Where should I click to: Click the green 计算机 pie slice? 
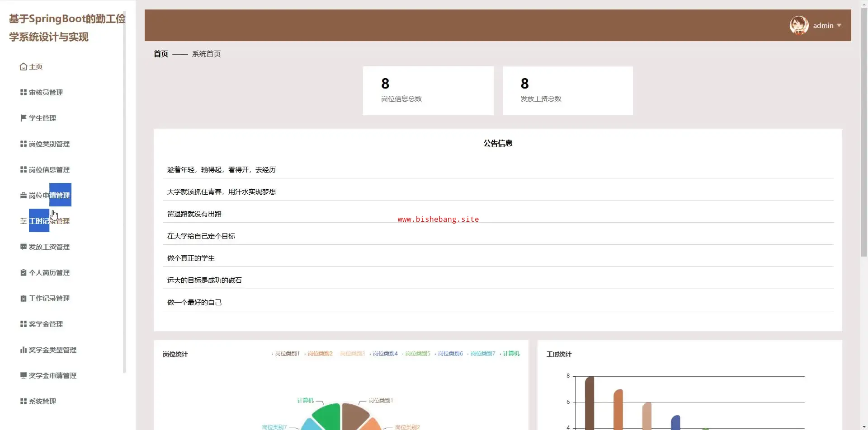tap(329, 416)
